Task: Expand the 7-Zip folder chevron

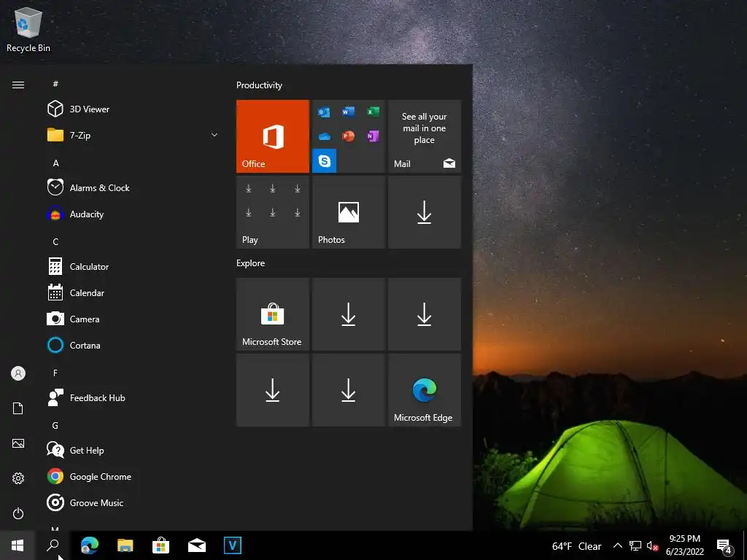Action: [214, 135]
